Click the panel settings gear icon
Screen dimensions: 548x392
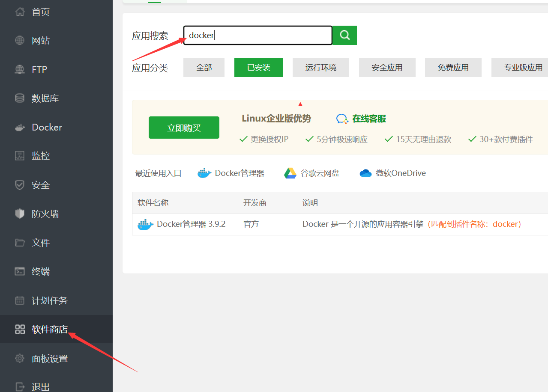pos(20,359)
